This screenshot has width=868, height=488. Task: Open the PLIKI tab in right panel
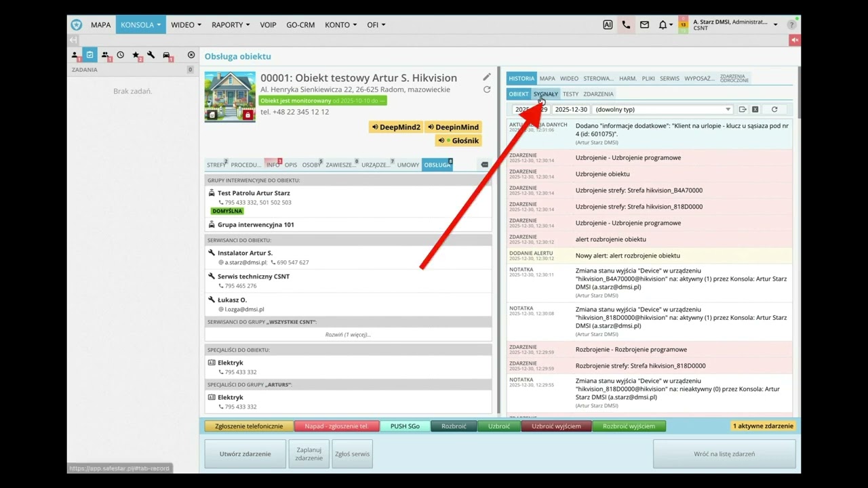(x=648, y=79)
